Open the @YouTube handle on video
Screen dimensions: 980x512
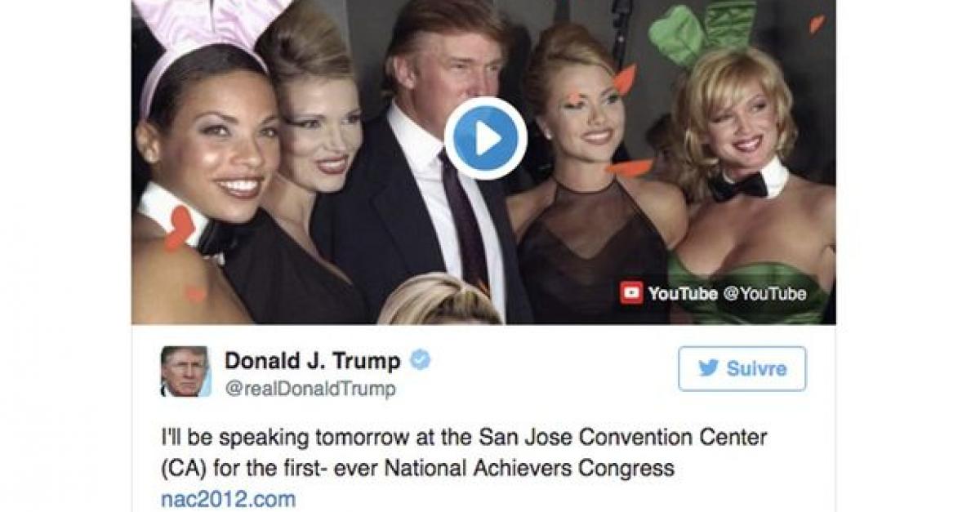tap(764, 294)
